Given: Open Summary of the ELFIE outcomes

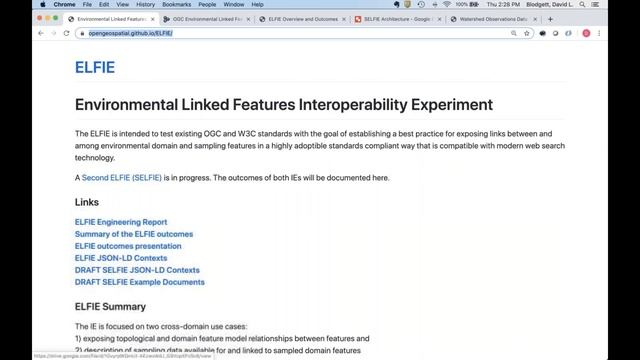Looking at the screenshot, I should click(x=134, y=234).
